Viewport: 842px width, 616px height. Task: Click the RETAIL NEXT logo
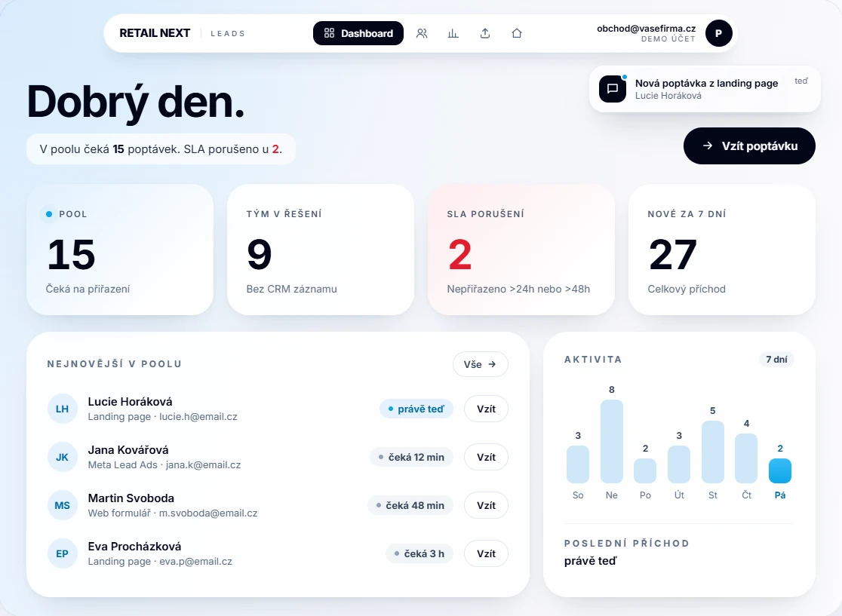coord(155,33)
